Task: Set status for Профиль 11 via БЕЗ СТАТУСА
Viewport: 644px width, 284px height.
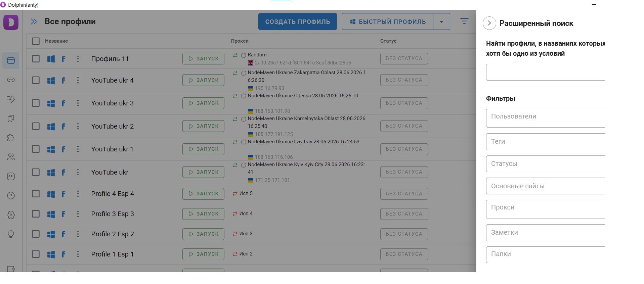Action: click(x=404, y=58)
